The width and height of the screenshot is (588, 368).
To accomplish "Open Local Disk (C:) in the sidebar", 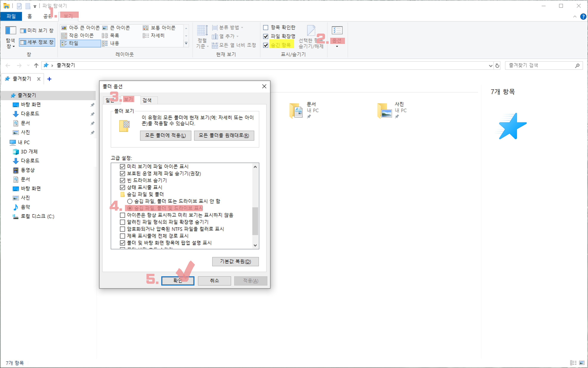I will (x=37, y=216).
